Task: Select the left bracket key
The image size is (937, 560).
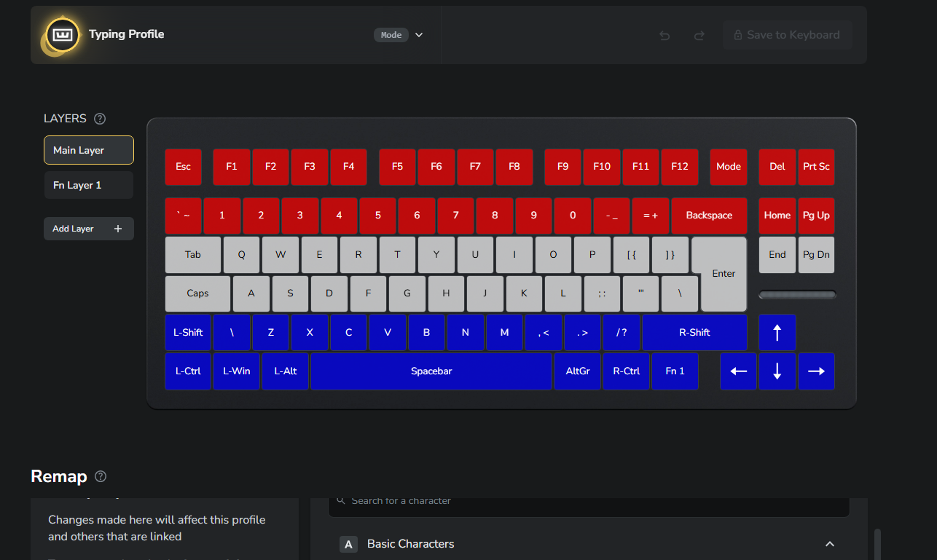Action: [x=632, y=255]
